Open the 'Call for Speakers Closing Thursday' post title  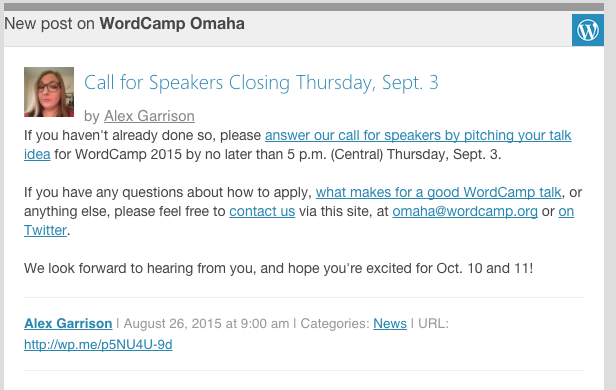[x=261, y=82]
